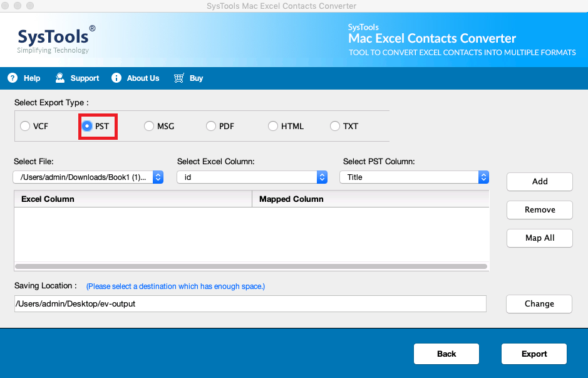
Task: Select the VCF export type
Action: click(x=25, y=126)
